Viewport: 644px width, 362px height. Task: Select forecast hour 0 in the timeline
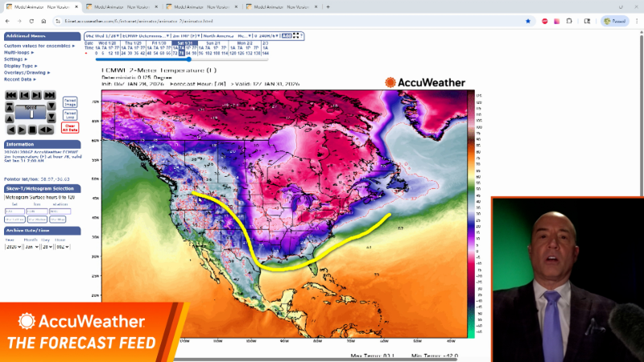pos(97,53)
